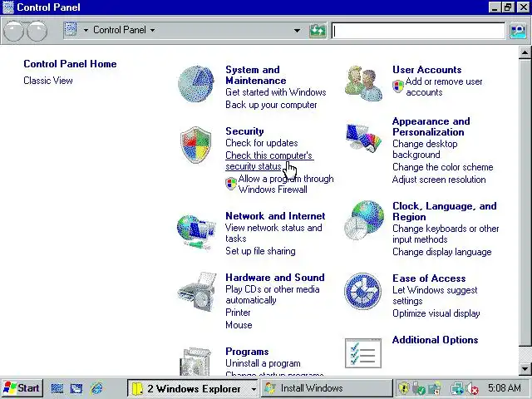Click Get started with Windows
532x399 pixels.
(x=275, y=92)
